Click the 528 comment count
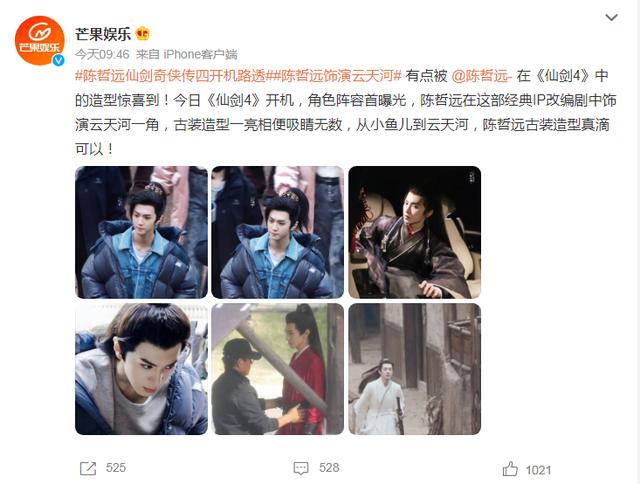The image size is (640, 484). click(x=329, y=468)
